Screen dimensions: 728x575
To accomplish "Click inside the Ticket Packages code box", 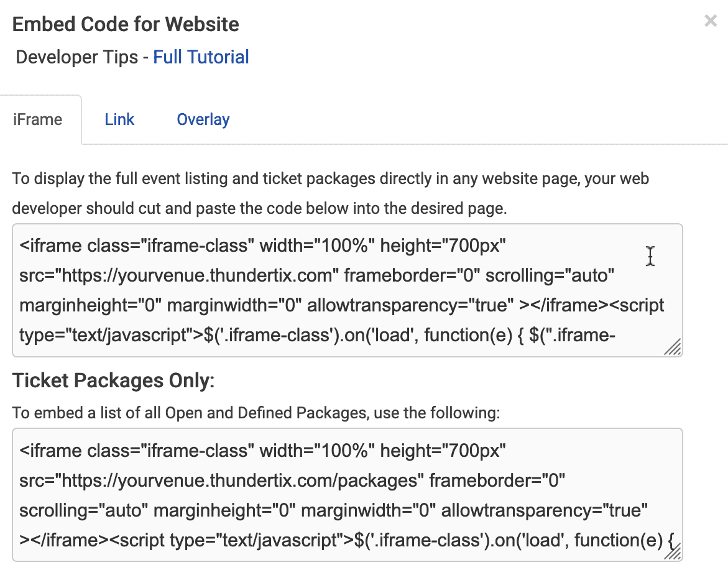I will [348, 495].
